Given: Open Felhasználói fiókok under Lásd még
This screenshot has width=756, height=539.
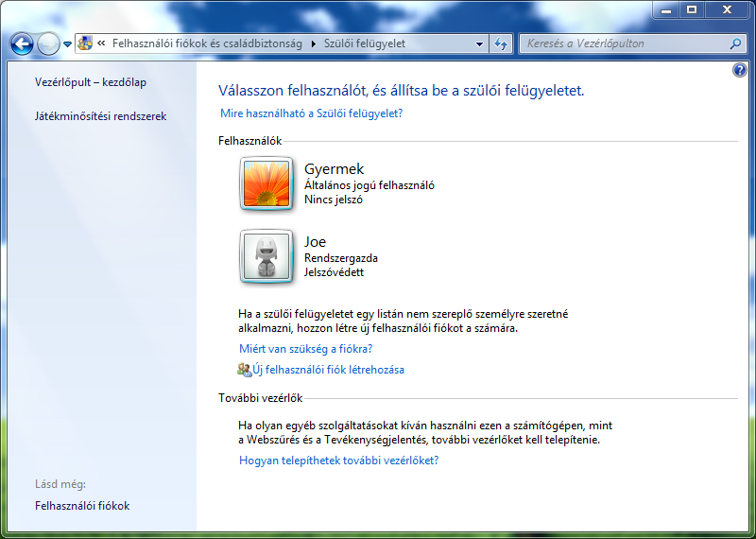Looking at the screenshot, I should click(82, 506).
